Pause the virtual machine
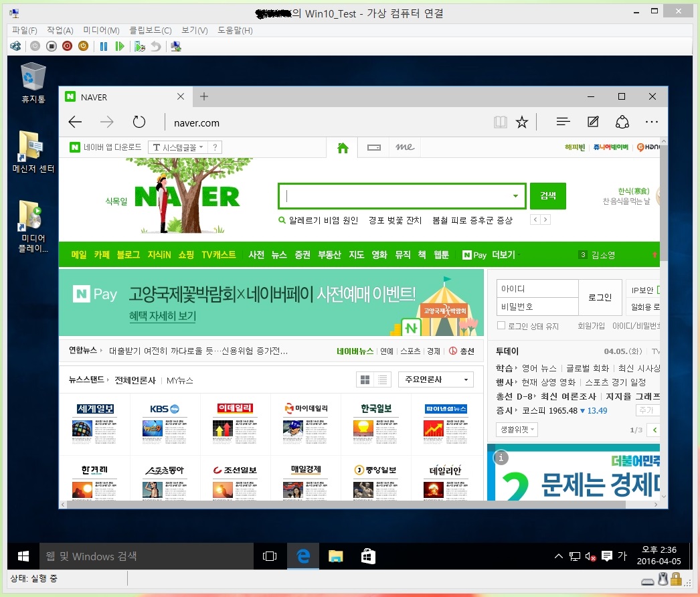The width and height of the screenshot is (700, 597). click(x=104, y=46)
